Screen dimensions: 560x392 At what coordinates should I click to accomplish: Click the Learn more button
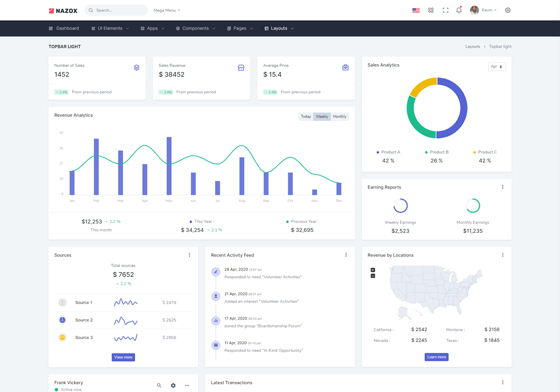click(436, 357)
